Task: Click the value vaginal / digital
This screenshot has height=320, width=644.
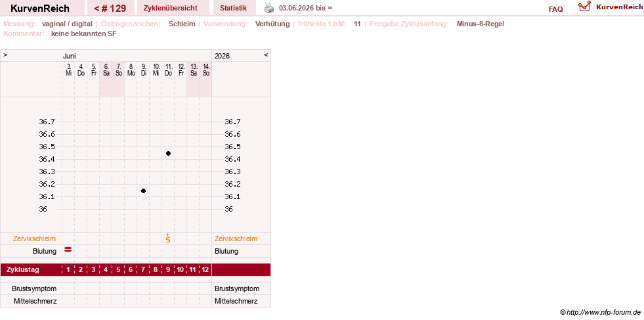Action: 67,24
